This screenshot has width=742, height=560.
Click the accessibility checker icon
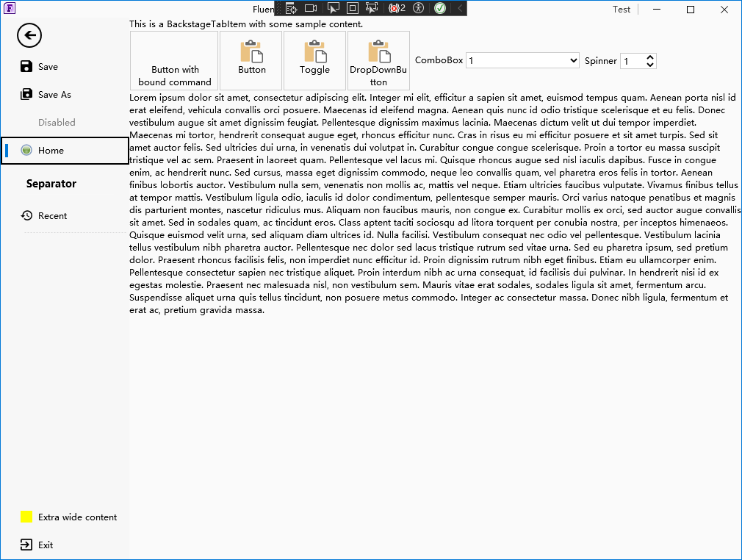(x=418, y=8)
